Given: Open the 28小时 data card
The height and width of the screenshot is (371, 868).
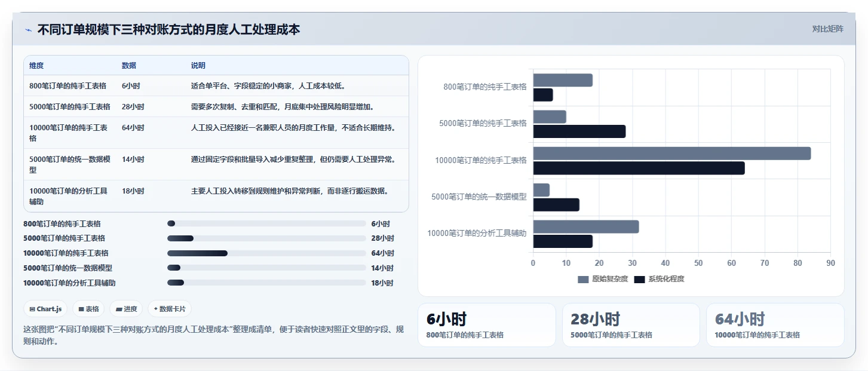Looking at the screenshot, I should 631,325.
